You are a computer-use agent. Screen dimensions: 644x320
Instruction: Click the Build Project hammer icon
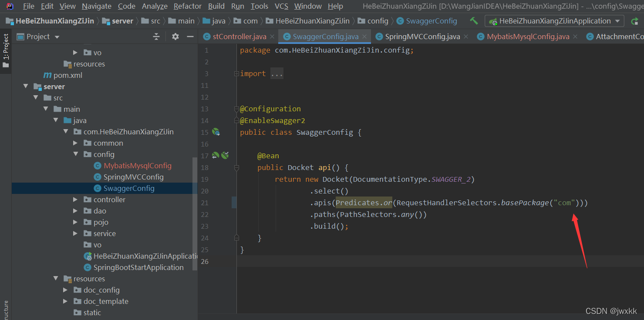(474, 21)
